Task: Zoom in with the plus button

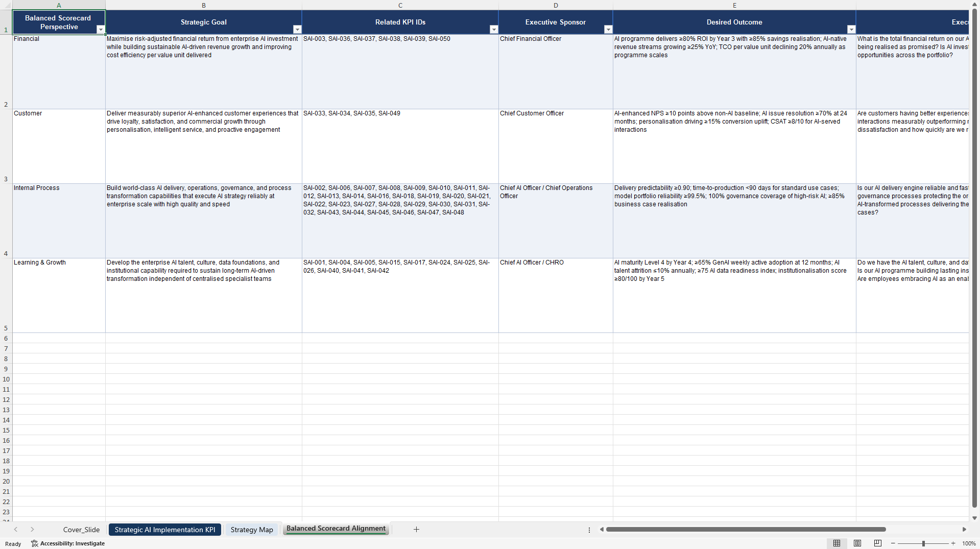Action: 953,543
